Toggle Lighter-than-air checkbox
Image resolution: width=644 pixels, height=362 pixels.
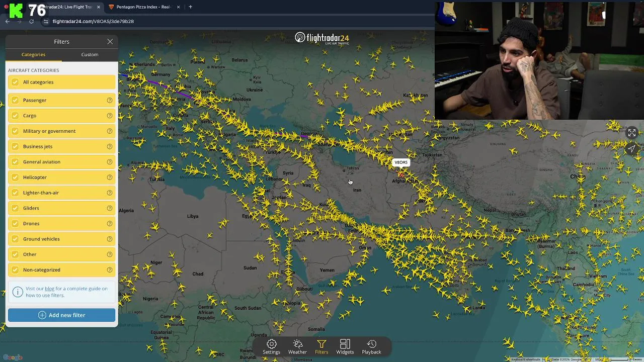[x=15, y=193]
